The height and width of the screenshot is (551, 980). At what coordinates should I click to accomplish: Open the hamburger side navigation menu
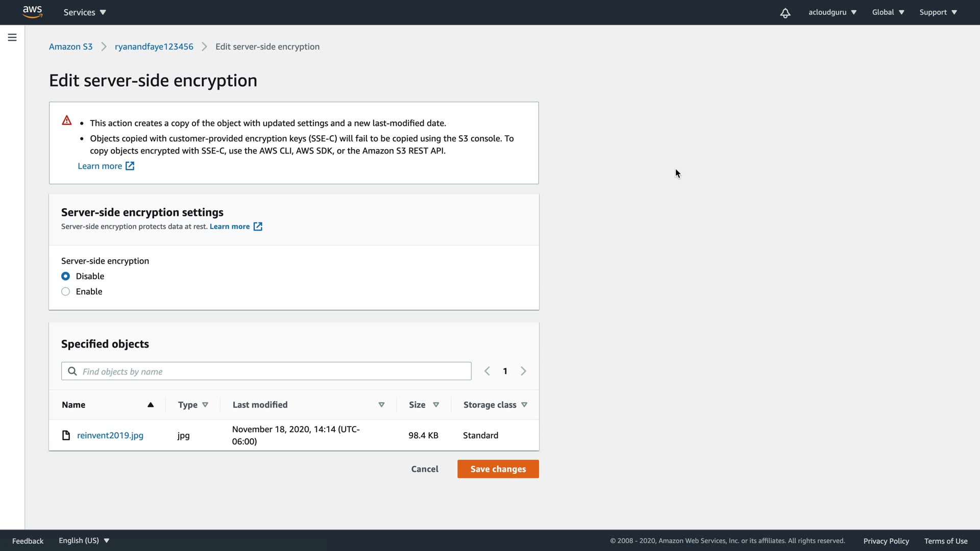pos(12,37)
